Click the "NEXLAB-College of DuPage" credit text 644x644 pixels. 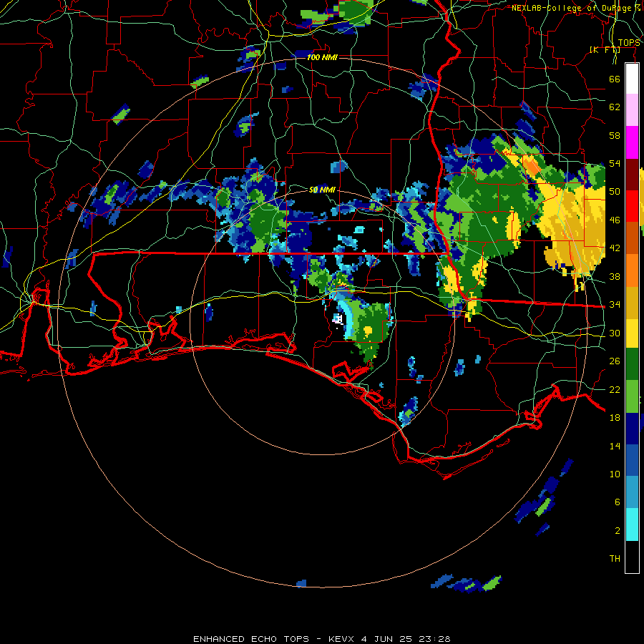(571, 8)
